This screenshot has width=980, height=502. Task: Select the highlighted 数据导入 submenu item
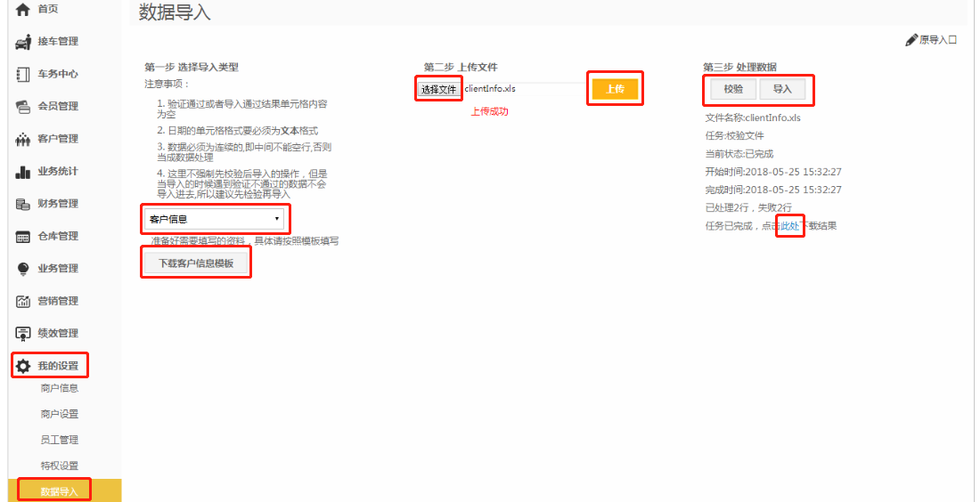(60, 491)
